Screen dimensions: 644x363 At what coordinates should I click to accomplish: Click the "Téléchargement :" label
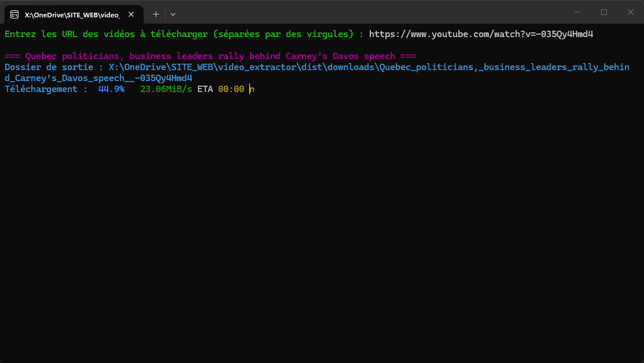point(46,89)
